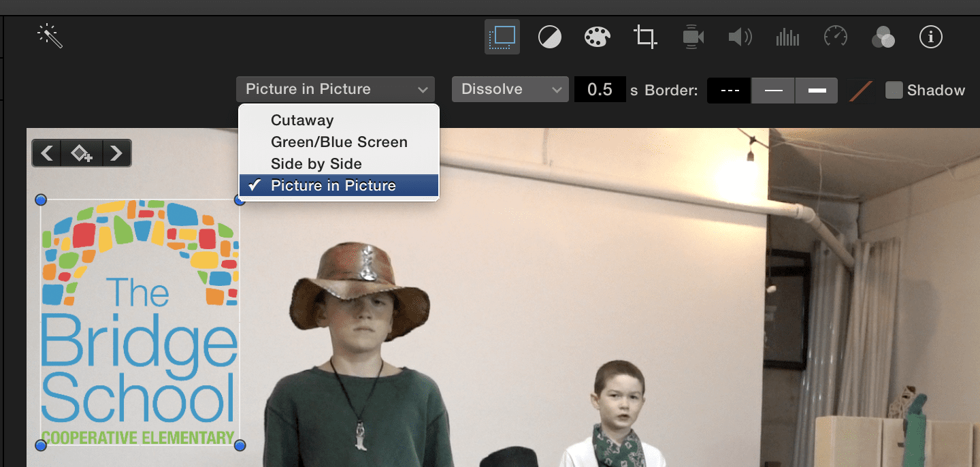Open the border color swatch
Image resolution: width=980 pixels, height=467 pixels.
pos(861,91)
